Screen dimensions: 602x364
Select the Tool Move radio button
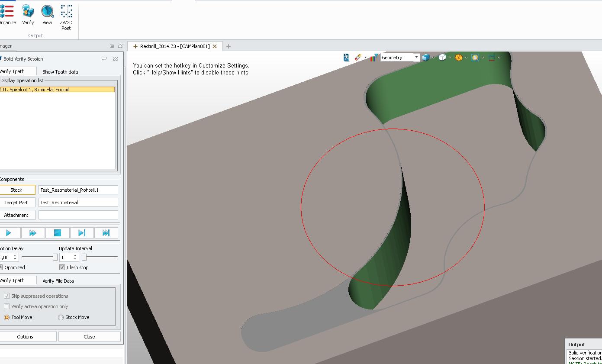click(6, 317)
